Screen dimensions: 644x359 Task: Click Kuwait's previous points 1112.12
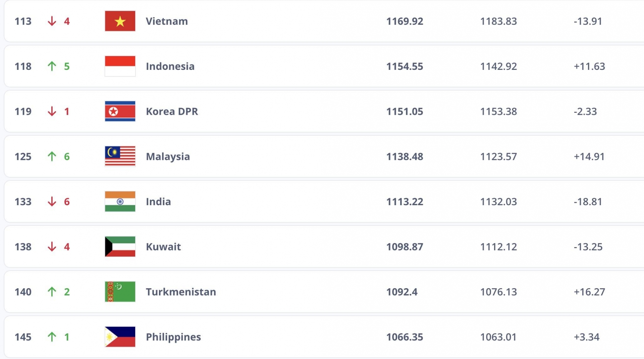[x=498, y=247]
